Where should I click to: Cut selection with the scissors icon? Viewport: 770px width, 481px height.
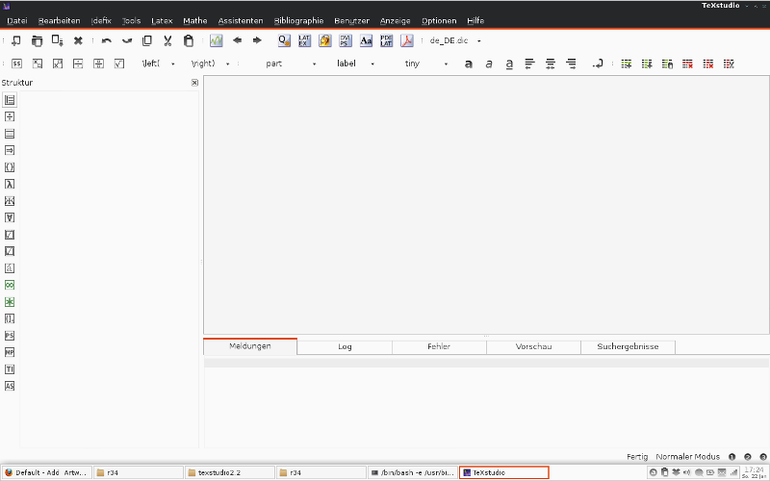tap(167, 41)
